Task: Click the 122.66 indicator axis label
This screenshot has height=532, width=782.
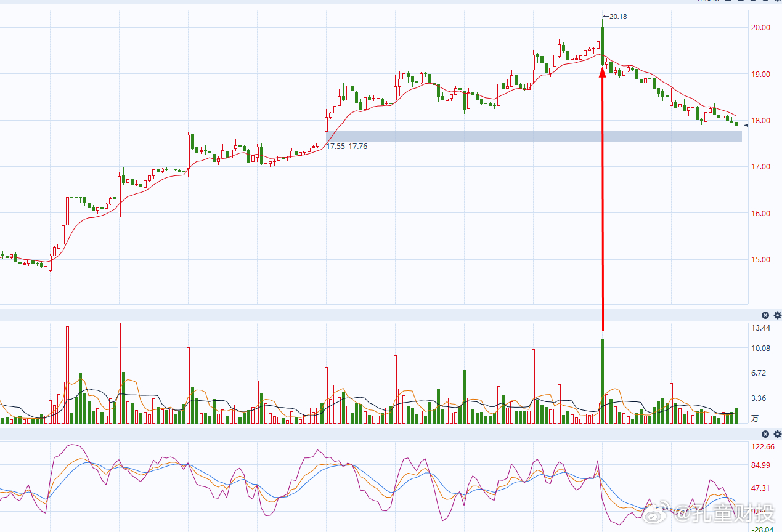Action: point(762,447)
